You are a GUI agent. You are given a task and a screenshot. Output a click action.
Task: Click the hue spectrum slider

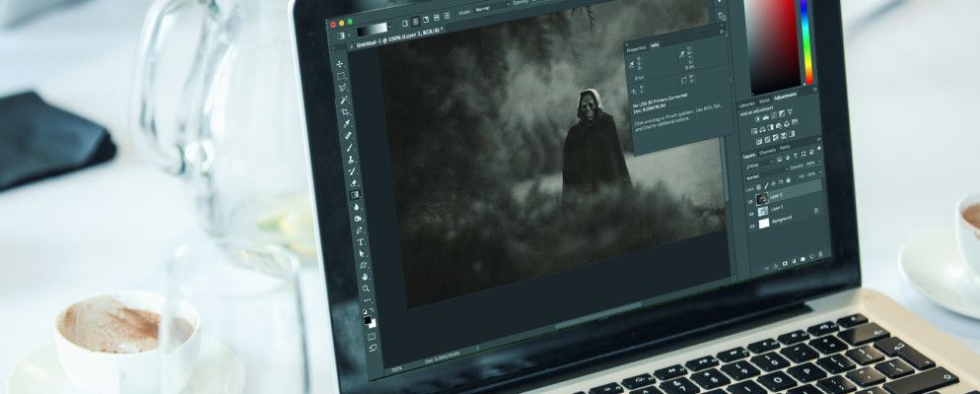806,40
